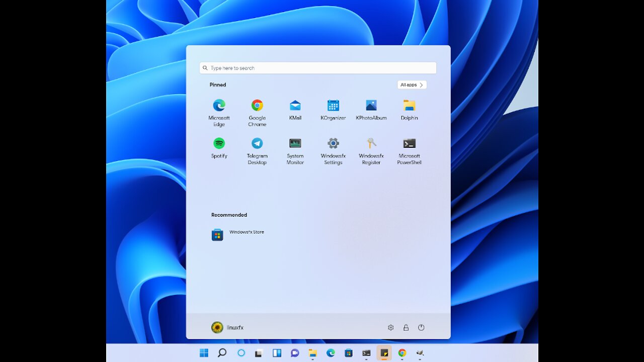Launch Google Chrome from pinned apps
The height and width of the screenshot is (362, 644).
(257, 113)
